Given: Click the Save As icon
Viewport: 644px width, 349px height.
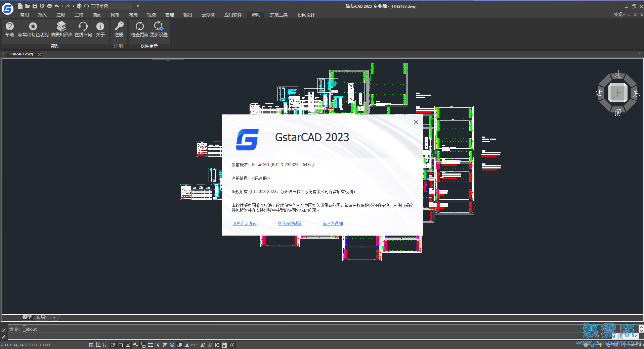Looking at the screenshot, I should [x=42, y=6].
